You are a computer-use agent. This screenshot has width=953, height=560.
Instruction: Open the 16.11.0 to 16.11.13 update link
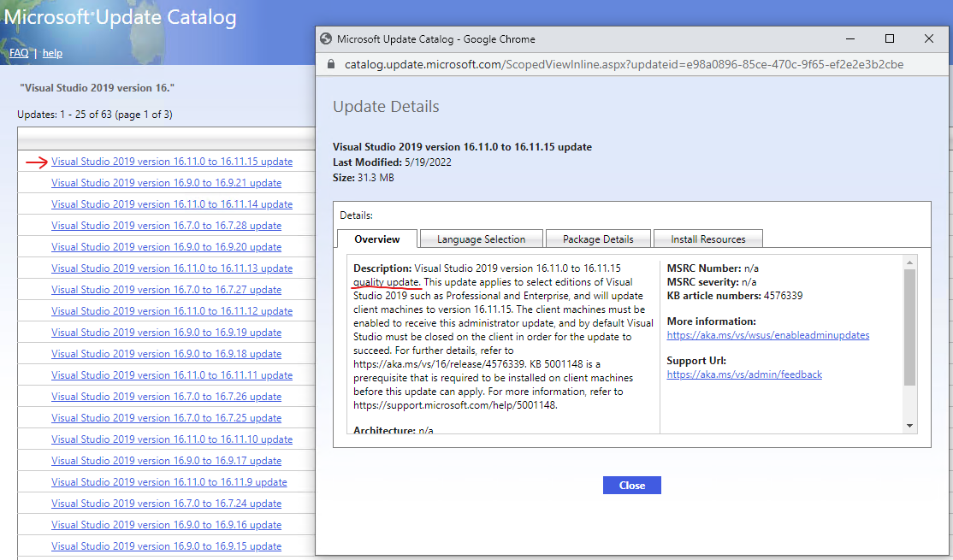tap(172, 268)
